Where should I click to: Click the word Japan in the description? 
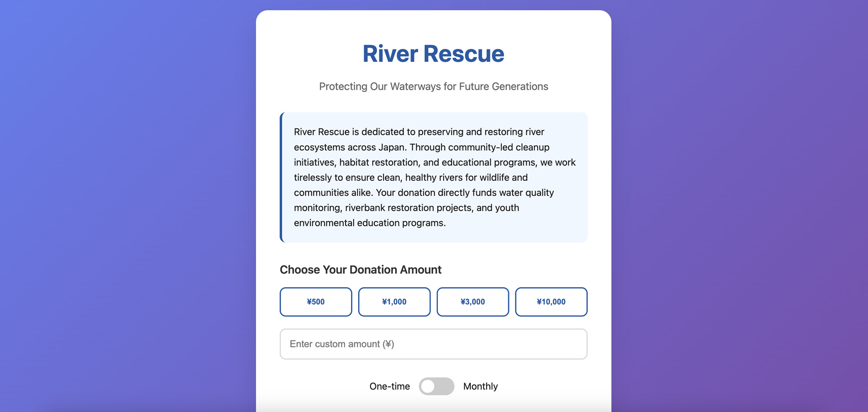[392, 147]
